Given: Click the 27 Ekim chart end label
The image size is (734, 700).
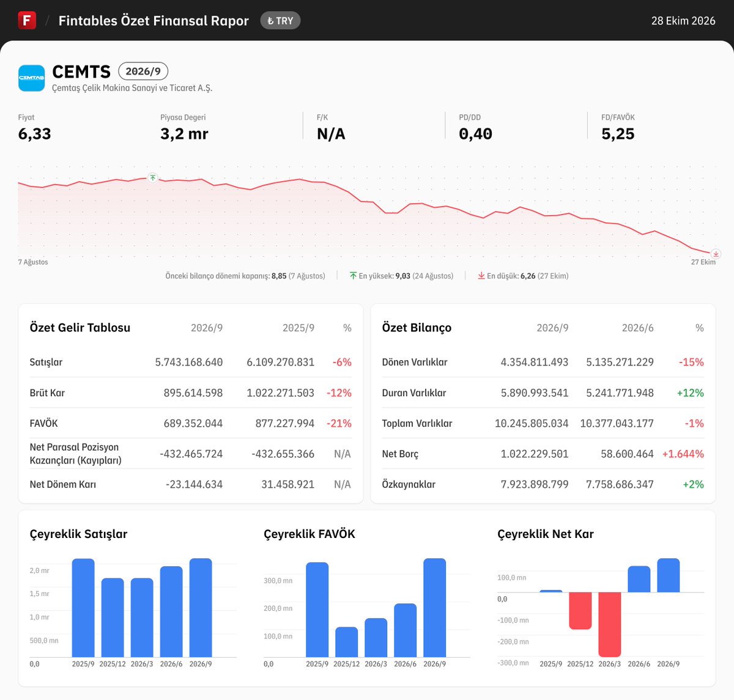Looking at the screenshot, I should [x=703, y=262].
